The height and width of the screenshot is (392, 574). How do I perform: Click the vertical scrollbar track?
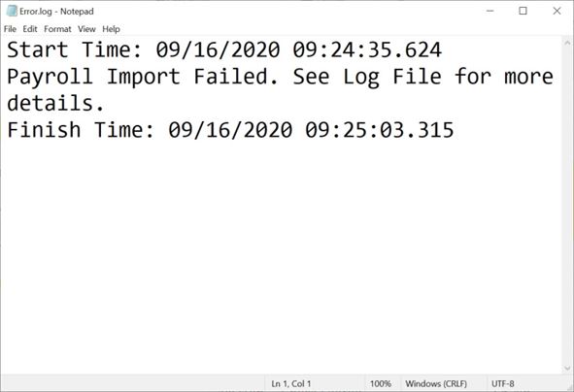point(567,205)
